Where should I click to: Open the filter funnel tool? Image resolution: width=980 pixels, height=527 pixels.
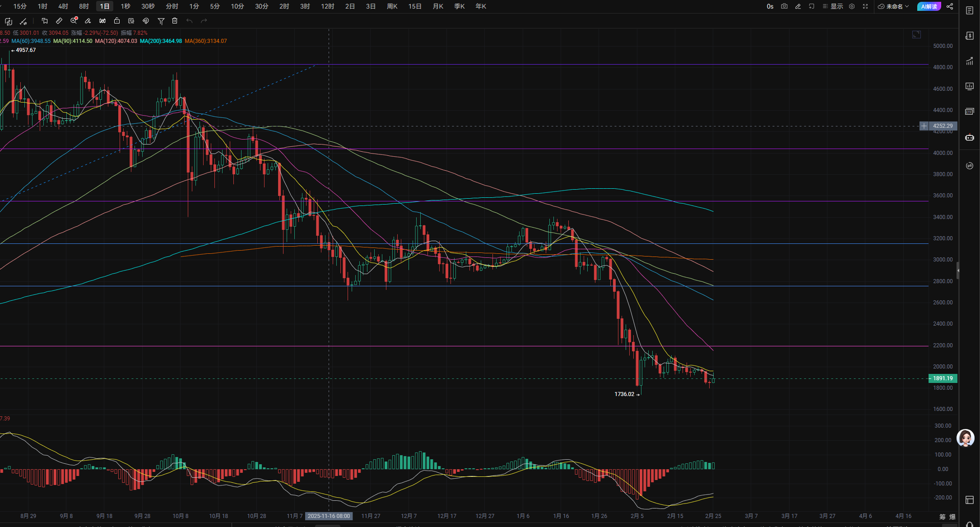coord(161,21)
